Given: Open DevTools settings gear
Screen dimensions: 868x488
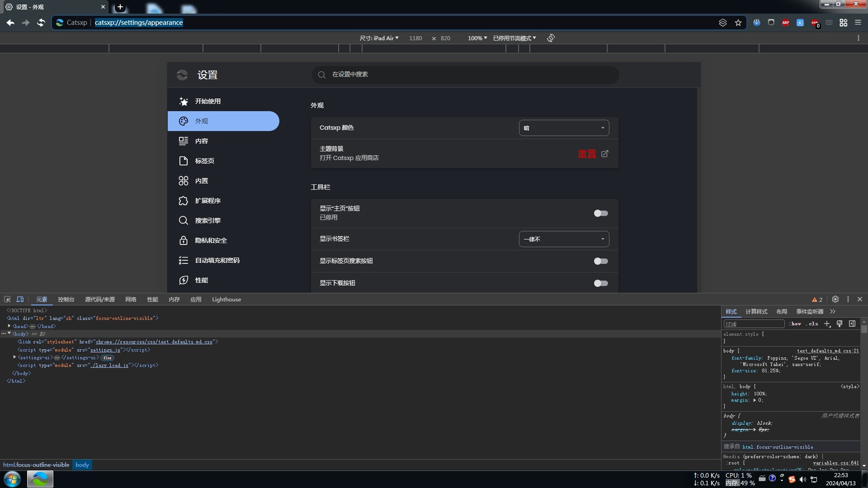Looking at the screenshot, I should (835, 299).
